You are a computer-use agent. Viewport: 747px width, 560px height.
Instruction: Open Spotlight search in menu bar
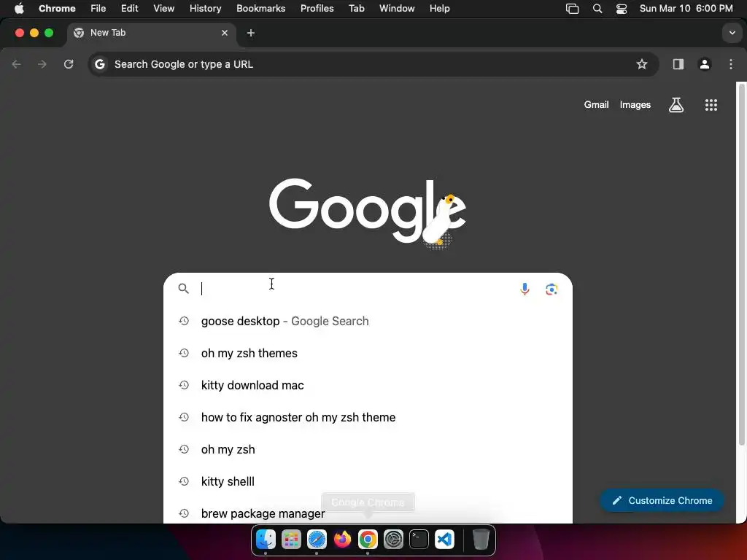point(597,9)
